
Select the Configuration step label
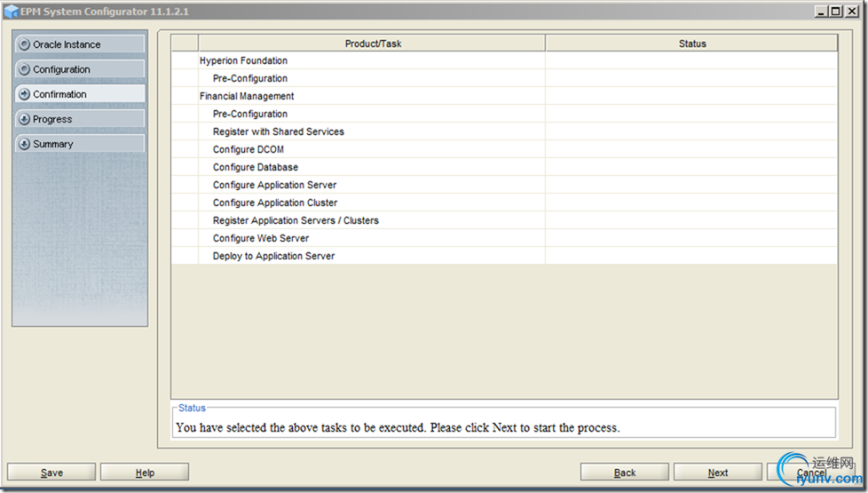pyautogui.click(x=61, y=69)
